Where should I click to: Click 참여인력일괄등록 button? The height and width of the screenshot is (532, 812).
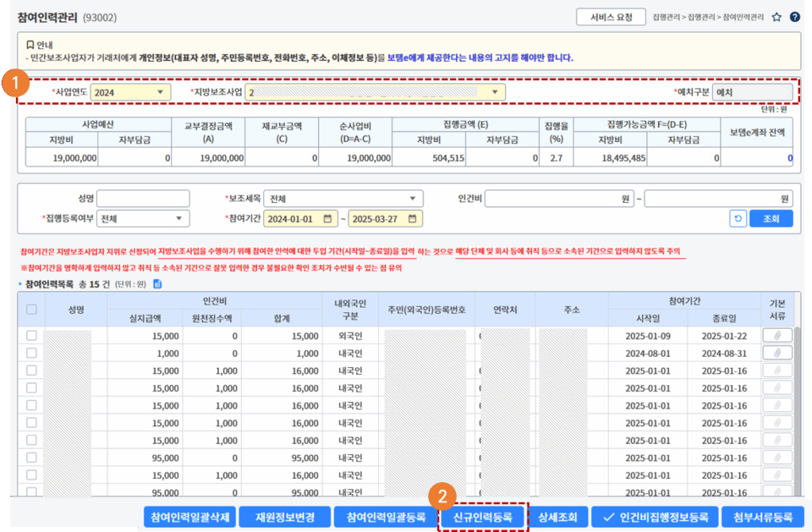[x=386, y=517]
